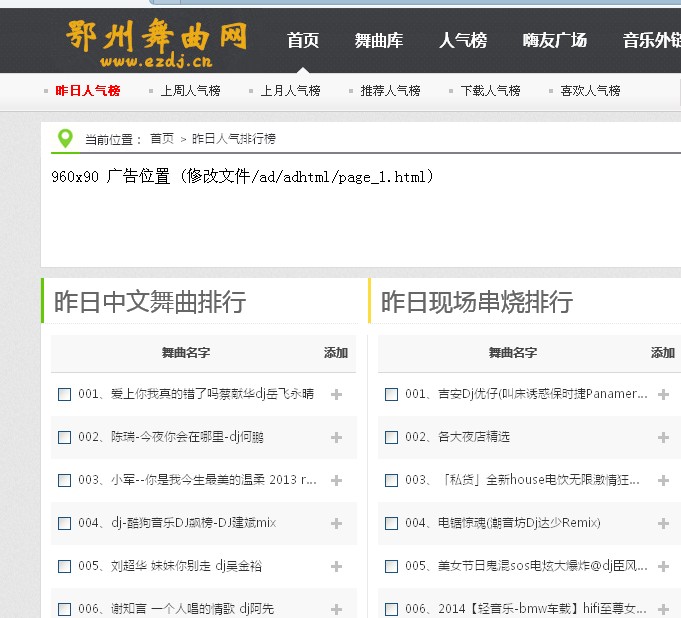
Task: Click 首页 link in breadcrumb
Action: coord(161,139)
